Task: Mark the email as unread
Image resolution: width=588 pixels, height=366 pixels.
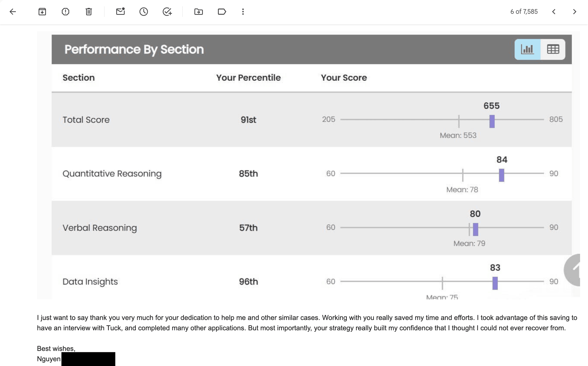Action: pos(120,12)
